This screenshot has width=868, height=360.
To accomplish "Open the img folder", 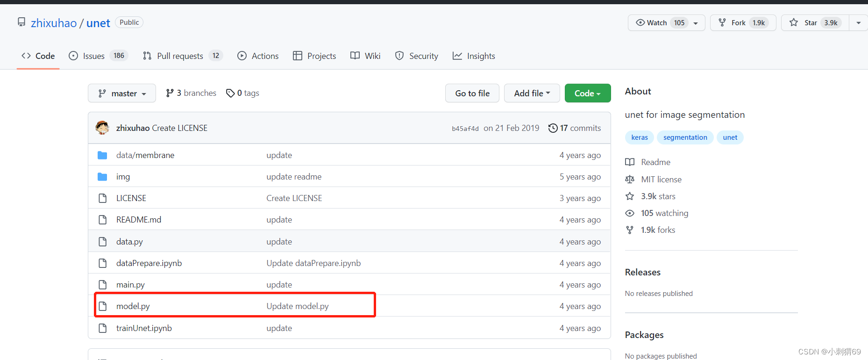I will click(123, 177).
